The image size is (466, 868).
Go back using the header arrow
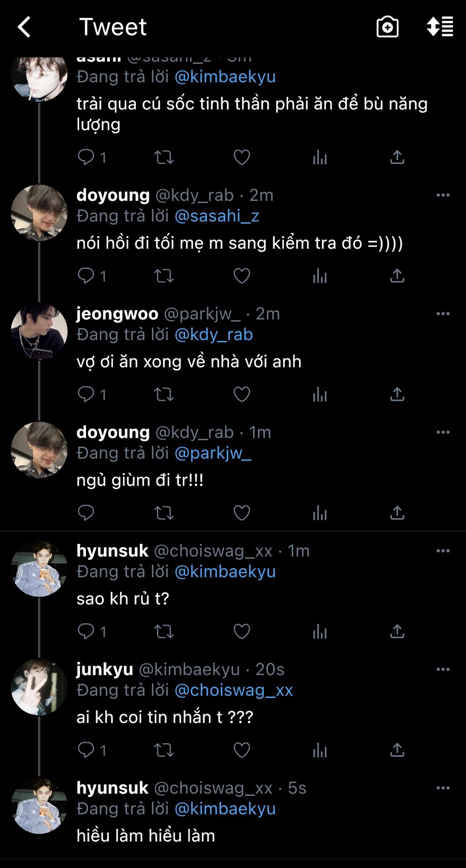(24, 27)
